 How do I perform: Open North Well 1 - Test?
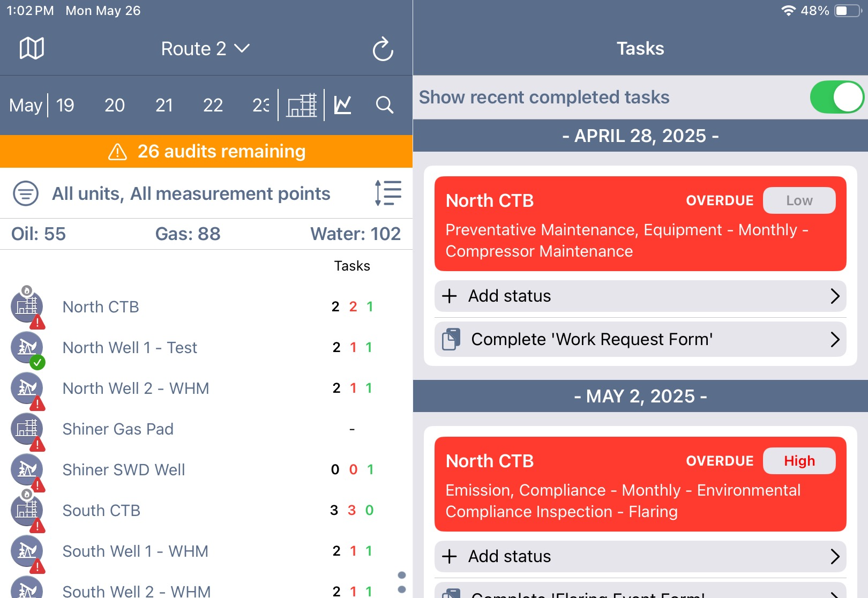click(130, 348)
